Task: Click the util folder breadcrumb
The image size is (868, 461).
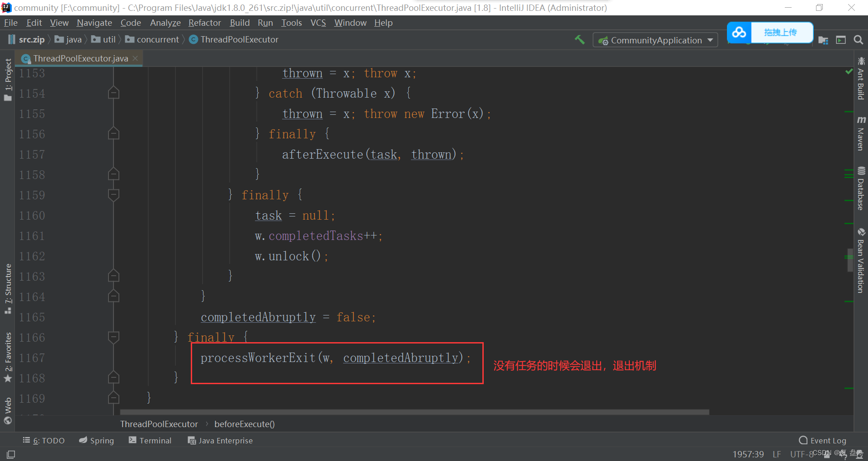Action: 104,40
